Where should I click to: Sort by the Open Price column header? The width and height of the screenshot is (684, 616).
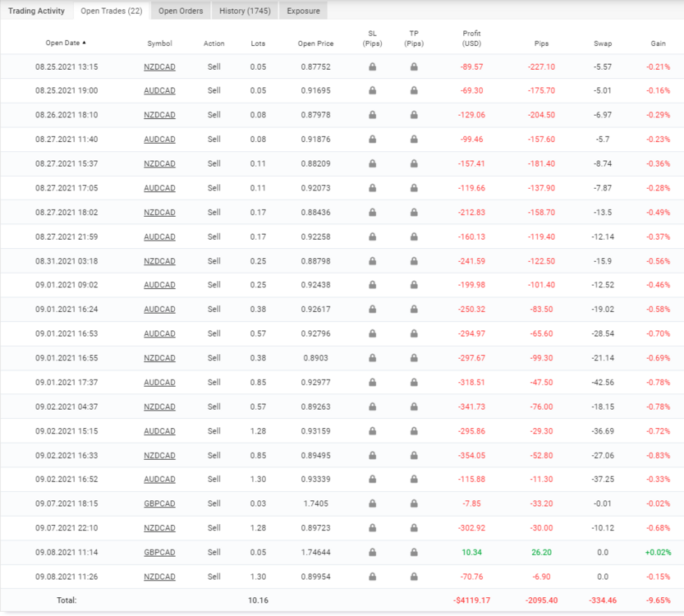[315, 44]
